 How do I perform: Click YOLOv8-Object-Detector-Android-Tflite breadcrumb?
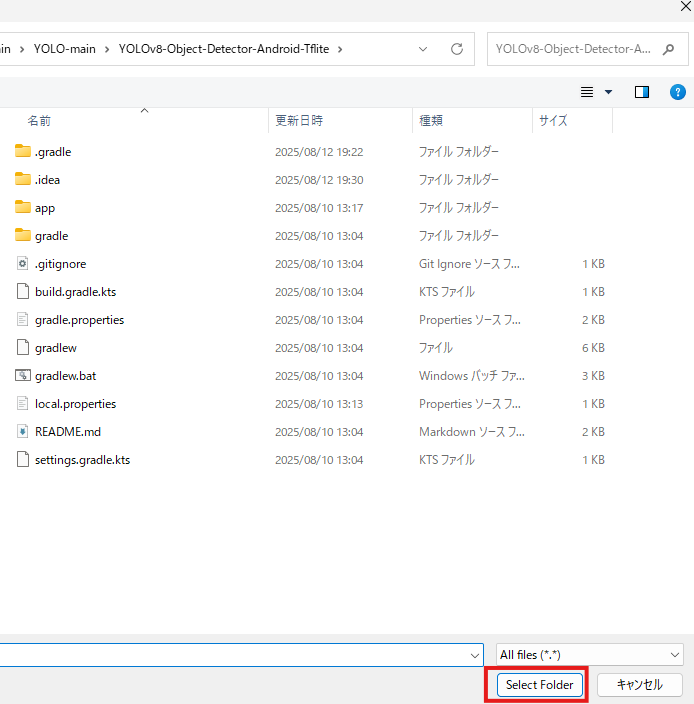(x=224, y=49)
